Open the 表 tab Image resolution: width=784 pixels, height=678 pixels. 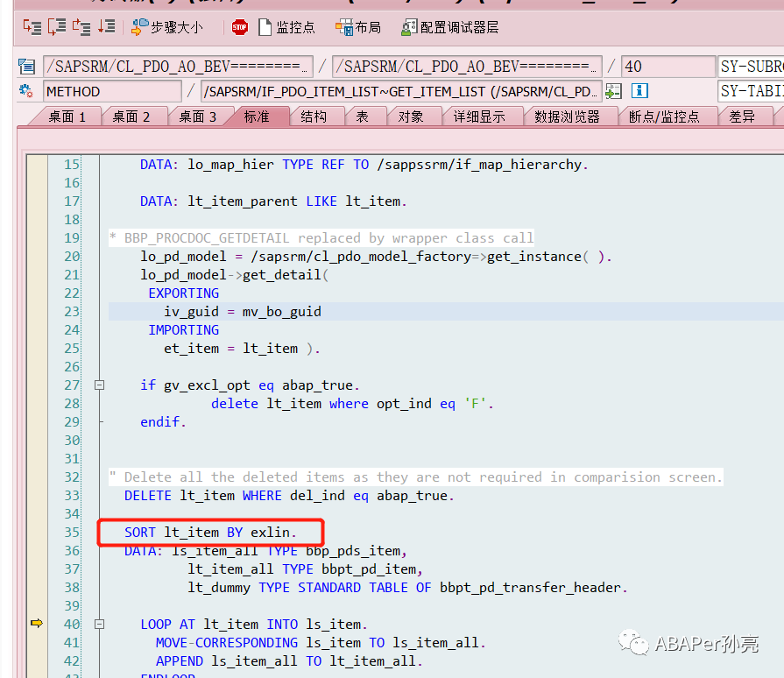[362, 117]
